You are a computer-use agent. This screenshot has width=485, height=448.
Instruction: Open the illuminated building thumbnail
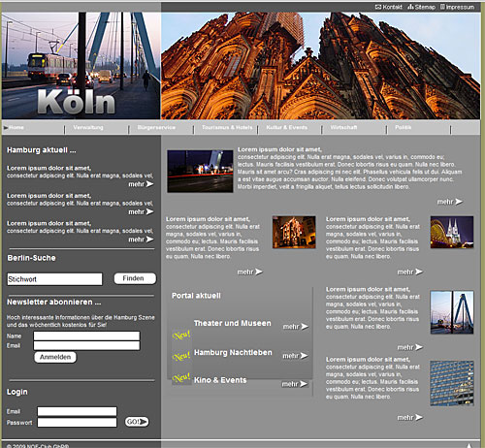pos(294,232)
